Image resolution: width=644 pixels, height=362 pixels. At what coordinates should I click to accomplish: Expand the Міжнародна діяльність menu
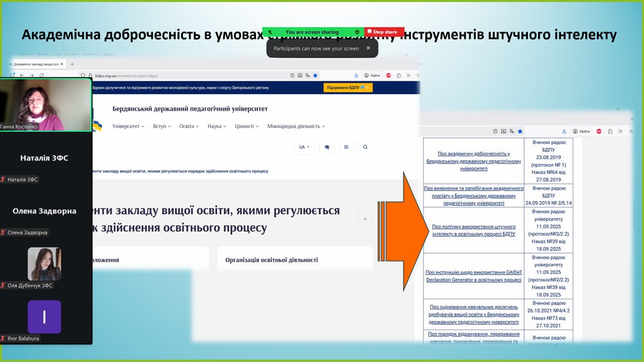point(296,126)
